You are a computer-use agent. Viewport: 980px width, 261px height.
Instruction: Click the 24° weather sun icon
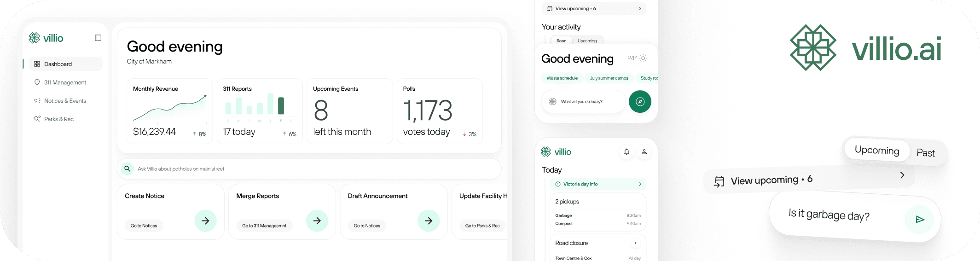pos(643,58)
